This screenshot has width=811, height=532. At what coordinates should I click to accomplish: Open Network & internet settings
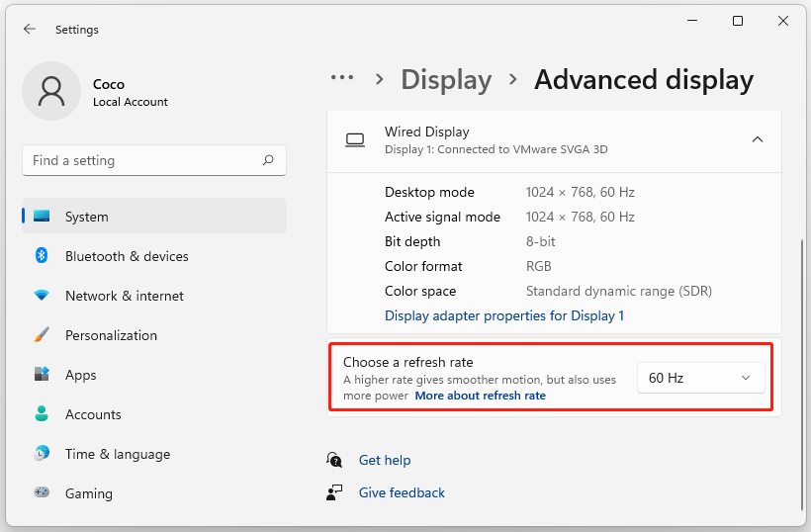coord(124,296)
